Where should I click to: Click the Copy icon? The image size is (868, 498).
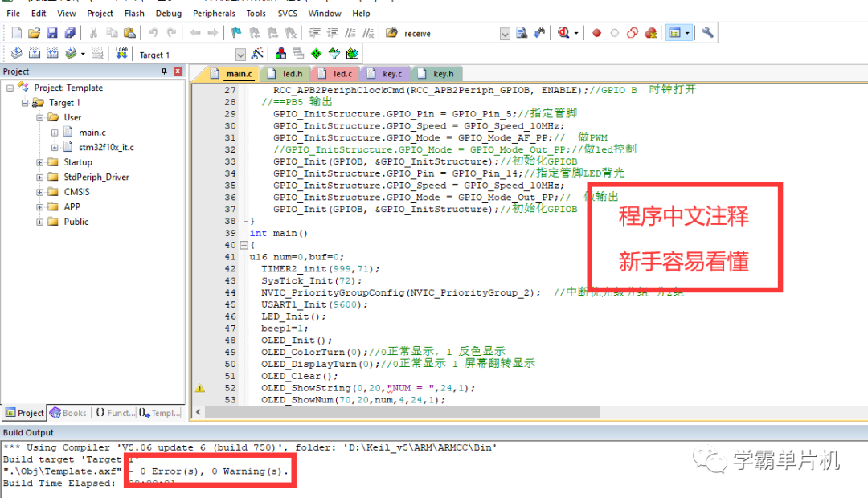point(112,33)
